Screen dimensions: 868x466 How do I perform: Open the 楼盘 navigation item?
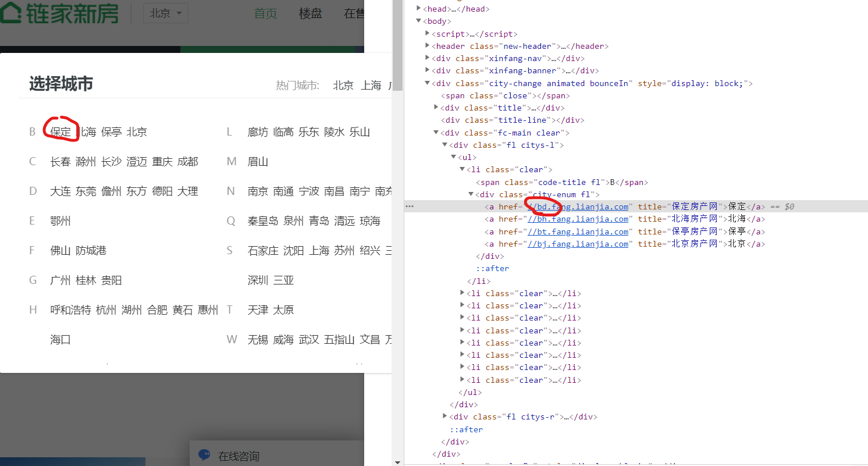[x=311, y=13]
